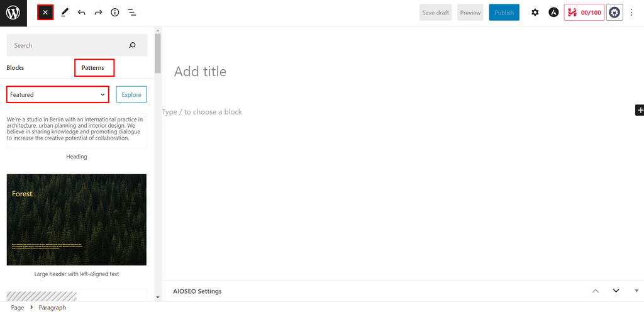Open the Astra theme settings icon
Screen dimensions: 644x312
(x=553, y=13)
